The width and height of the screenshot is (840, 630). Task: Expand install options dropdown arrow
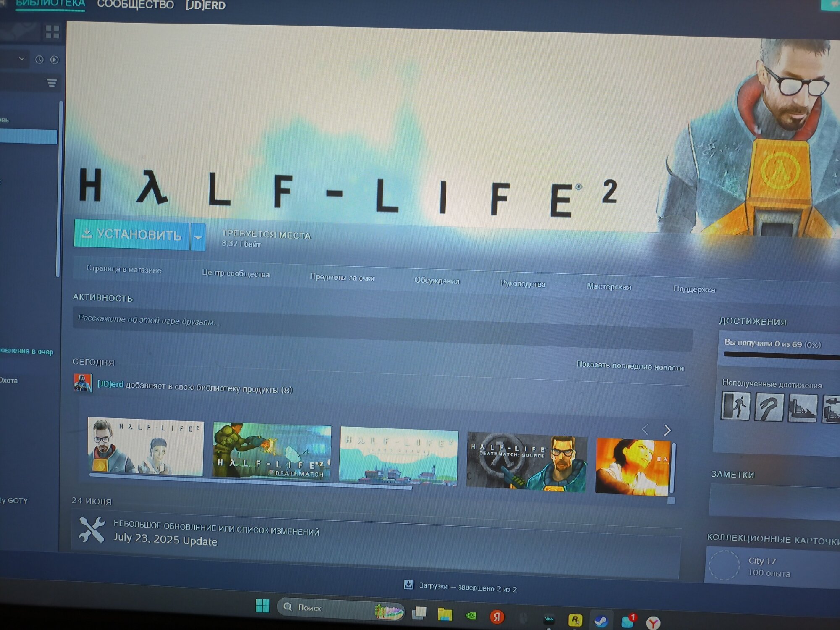tap(198, 237)
